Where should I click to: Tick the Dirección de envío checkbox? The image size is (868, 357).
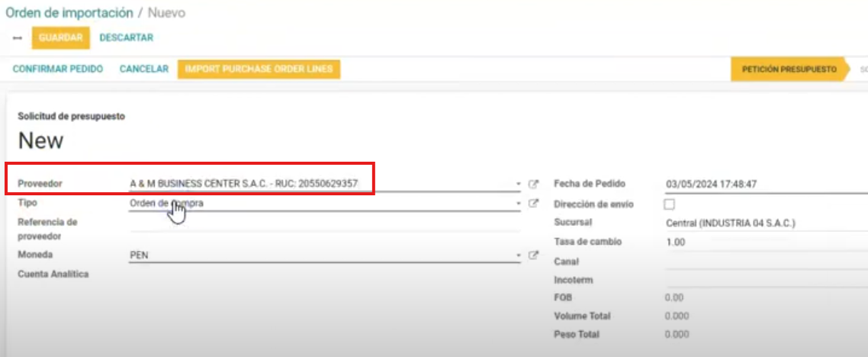point(670,204)
